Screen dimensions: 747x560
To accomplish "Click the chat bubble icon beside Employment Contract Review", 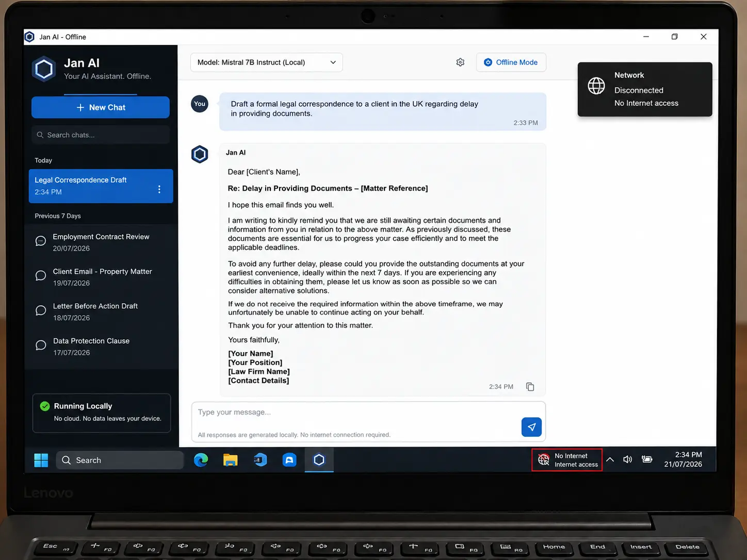I will click(x=41, y=241).
